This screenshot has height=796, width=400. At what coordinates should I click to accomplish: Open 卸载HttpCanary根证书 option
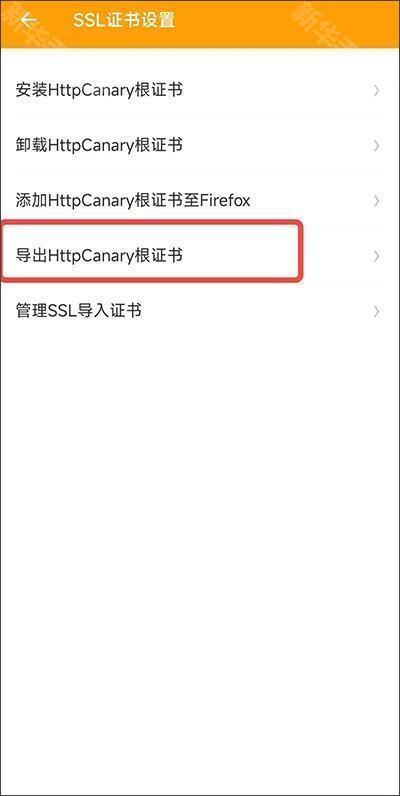coord(200,146)
